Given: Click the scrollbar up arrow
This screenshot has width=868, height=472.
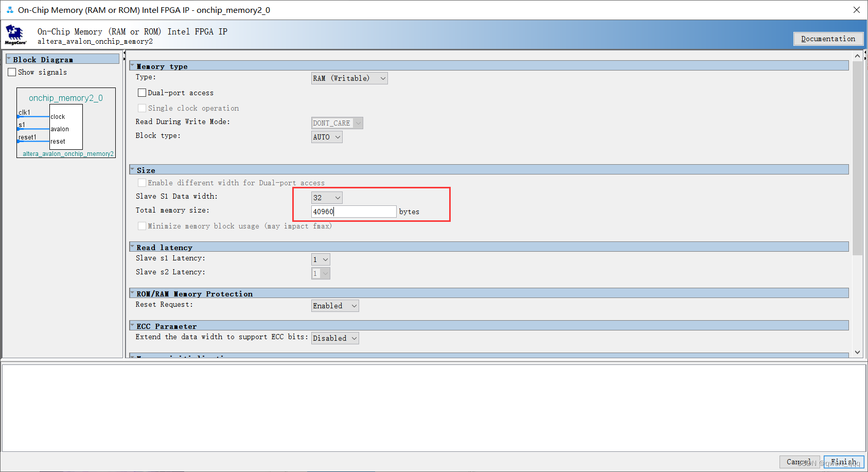Looking at the screenshot, I should (x=857, y=56).
